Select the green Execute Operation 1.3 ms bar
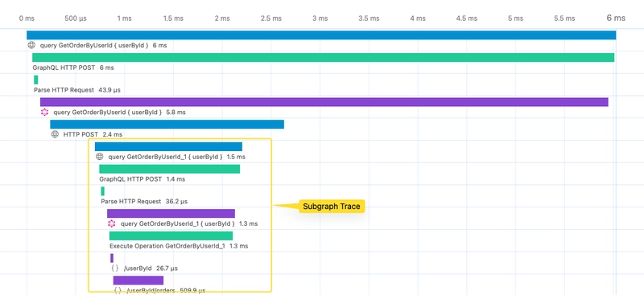Screen dimensions: 644x295 pos(171,236)
